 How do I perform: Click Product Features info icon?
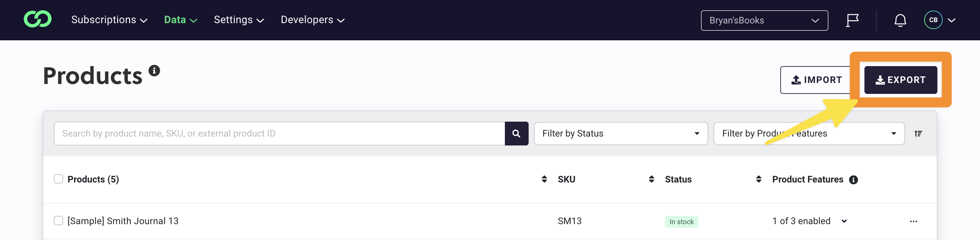click(853, 180)
